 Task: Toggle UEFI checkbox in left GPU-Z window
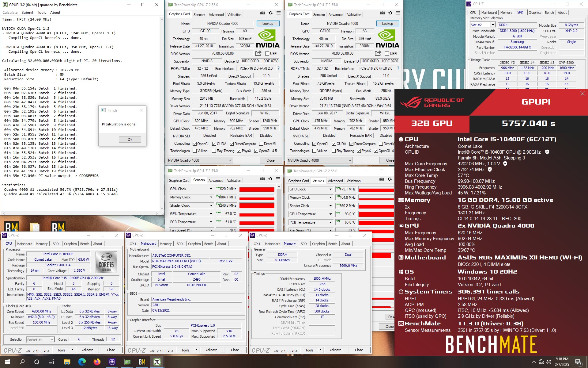point(267,54)
